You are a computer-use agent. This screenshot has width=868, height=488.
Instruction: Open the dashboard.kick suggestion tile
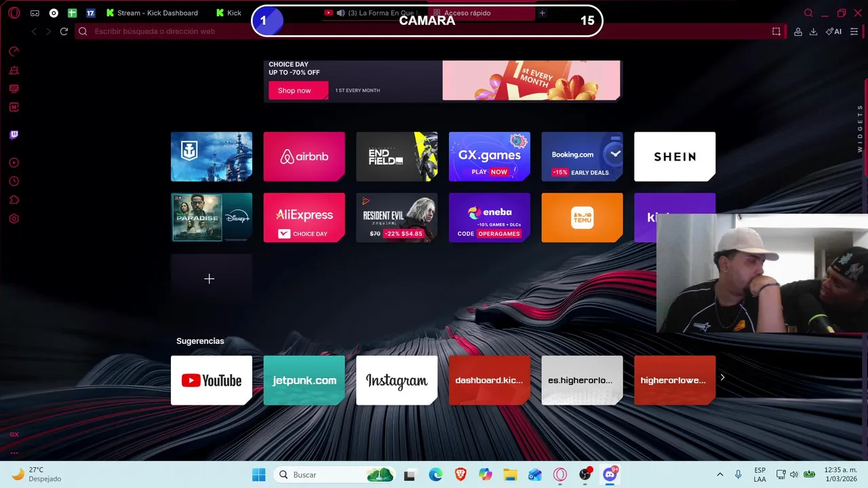490,380
